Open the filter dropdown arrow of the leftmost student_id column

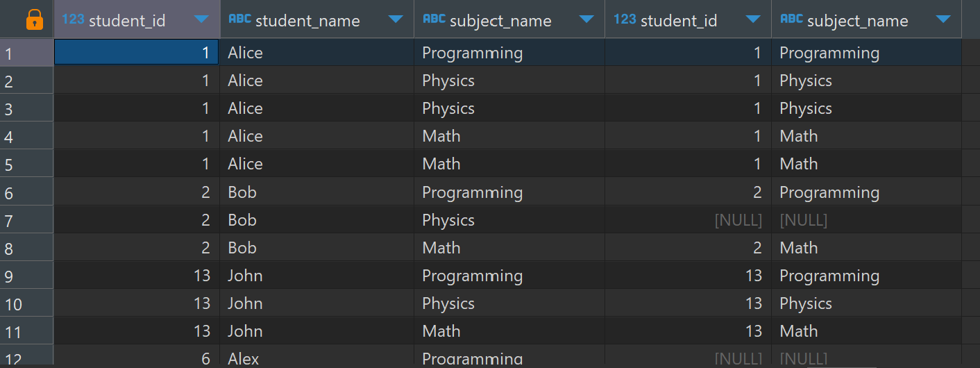(x=201, y=20)
